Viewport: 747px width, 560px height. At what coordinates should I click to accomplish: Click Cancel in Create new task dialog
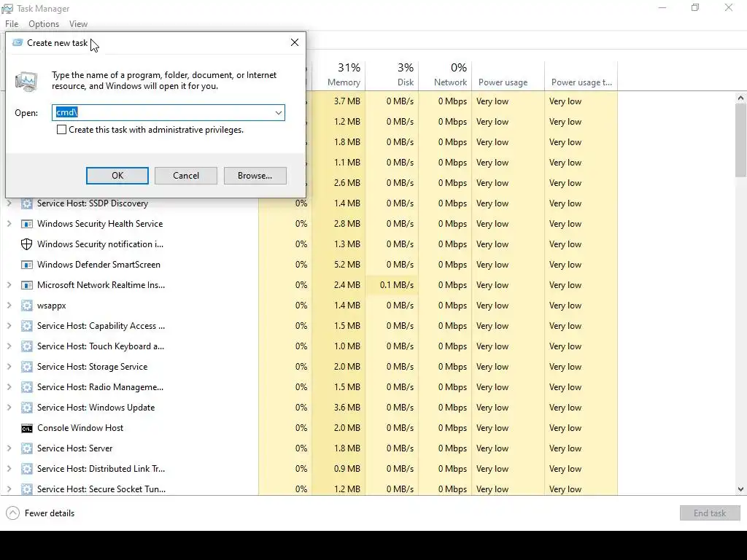click(x=186, y=176)
